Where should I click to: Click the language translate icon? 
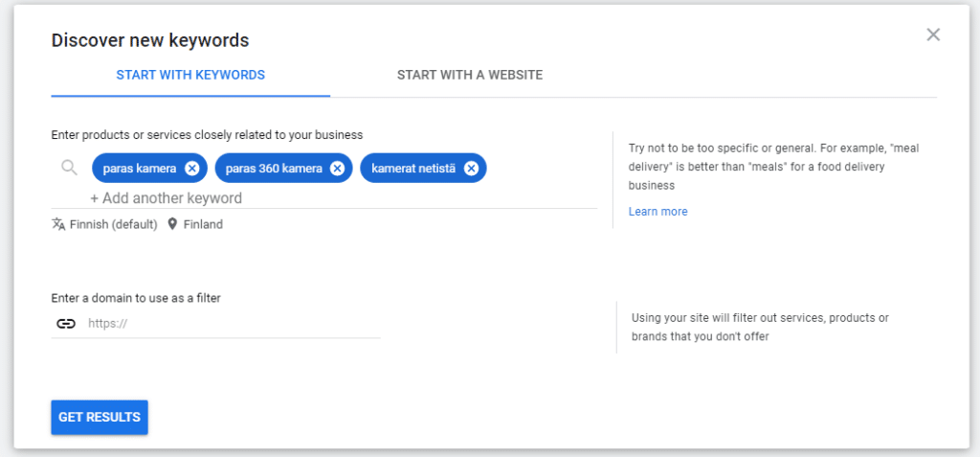point(58,224)
